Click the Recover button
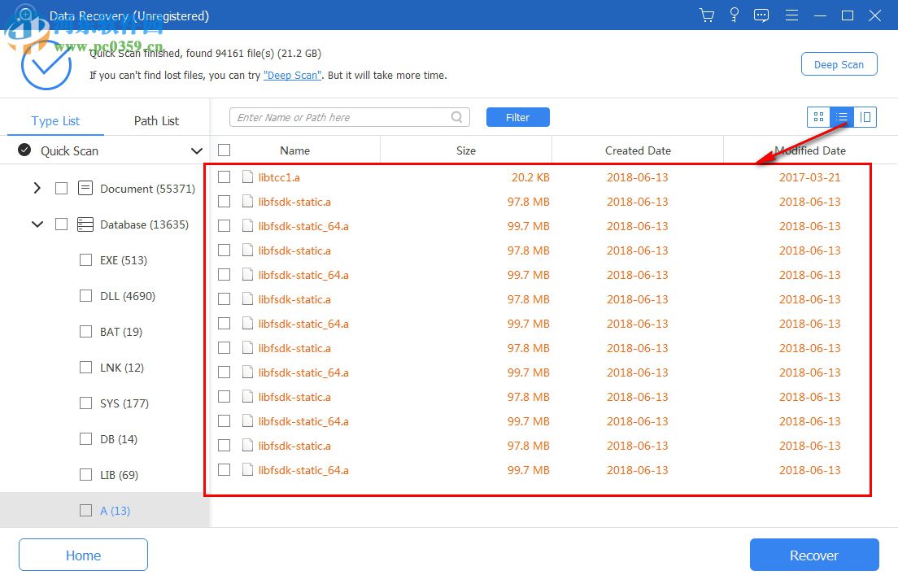The height and width of the screenshot is (588, 898). pyautogui.click(x=814, y=555)
